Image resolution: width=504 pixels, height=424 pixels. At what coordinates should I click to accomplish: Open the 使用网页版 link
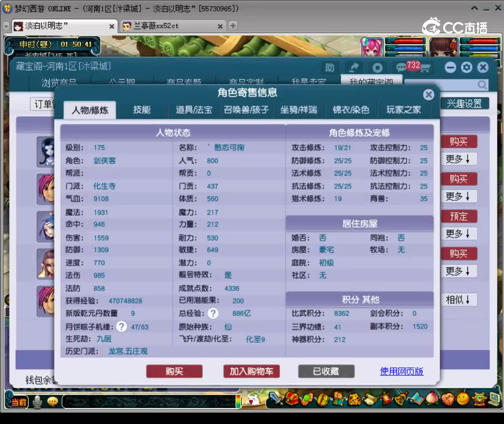(402, 371)
